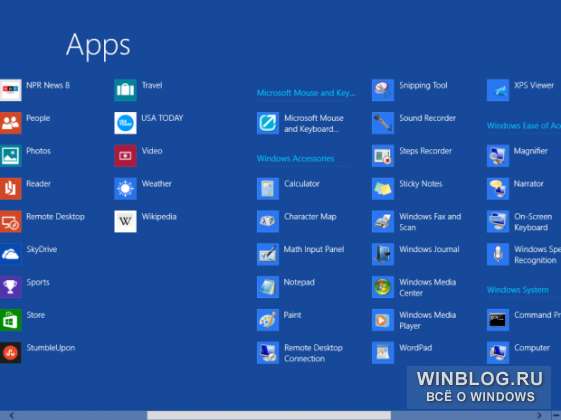
Task: Launch the Sports trophy icon
Action: click(10, 287)
